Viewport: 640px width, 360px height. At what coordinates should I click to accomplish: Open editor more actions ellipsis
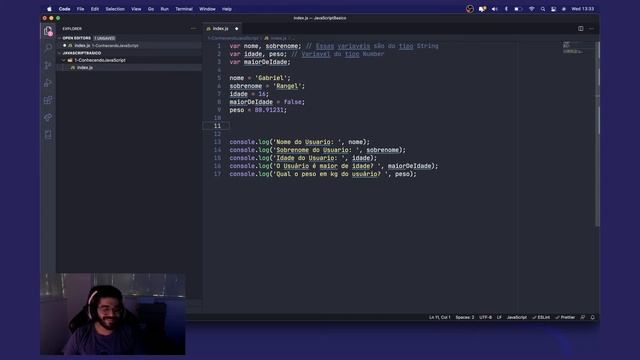[x=591, y=29]
